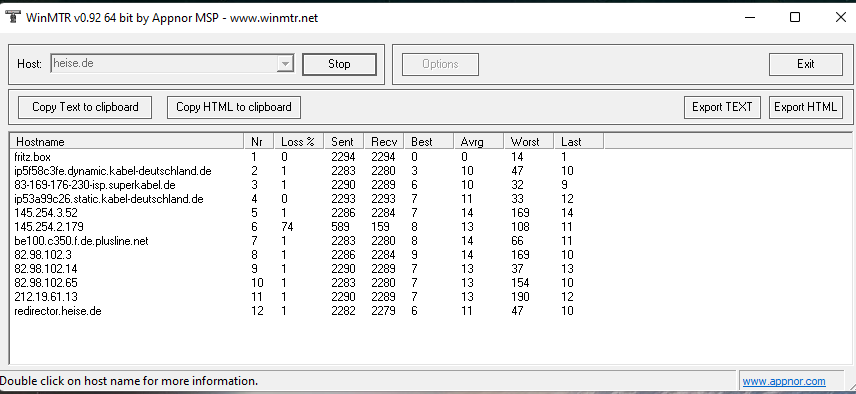The width and height of the screenshot is (856, 394).
Task: Click the Best column header
Action: (429, 141)
